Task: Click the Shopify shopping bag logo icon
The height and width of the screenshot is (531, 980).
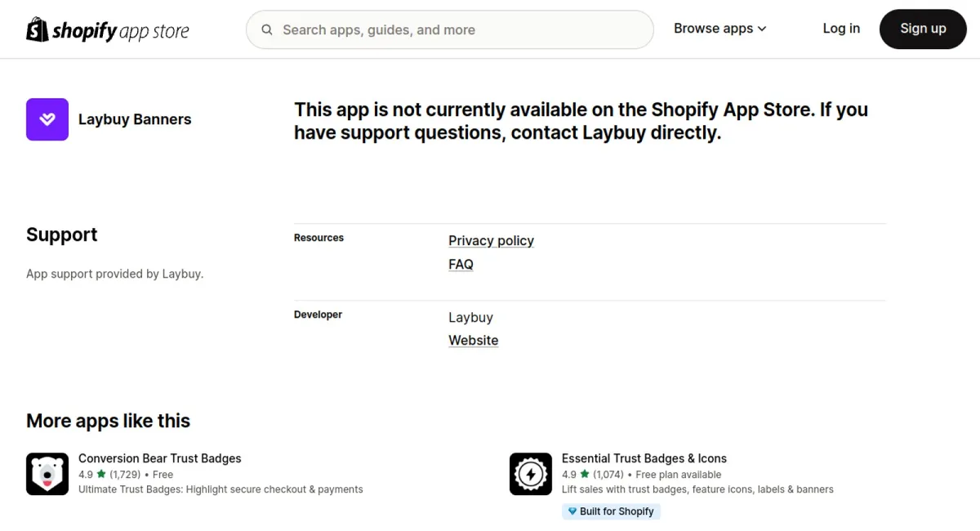Action: pos(37,29)
